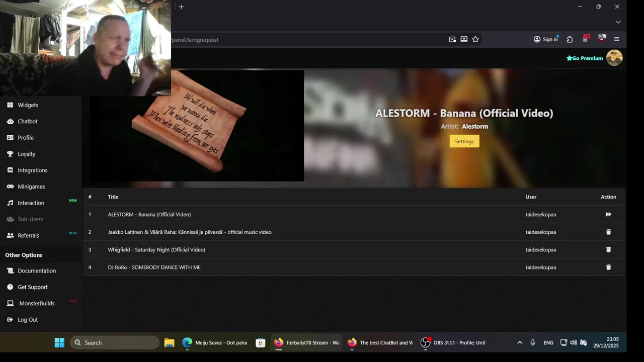Delete the Whigfield Saturday Night request
The width and height of the screenshot is (644, 362).
click(x=608, y=249)
